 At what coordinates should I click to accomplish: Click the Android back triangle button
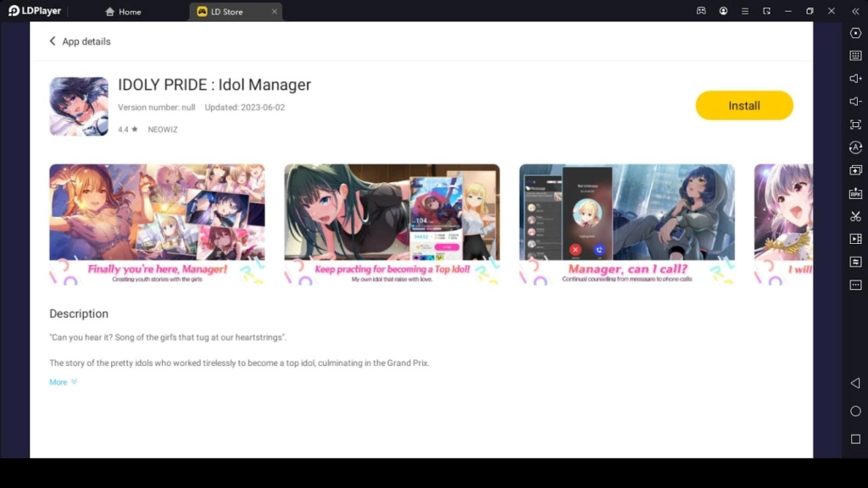[855, 383]
